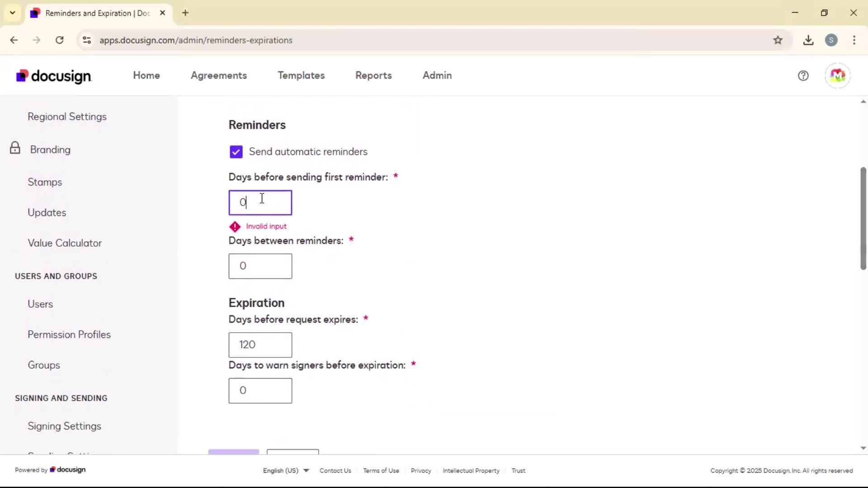Click scrollbar down arrow
Screen dimensions: 868x488
click(863, 448)
